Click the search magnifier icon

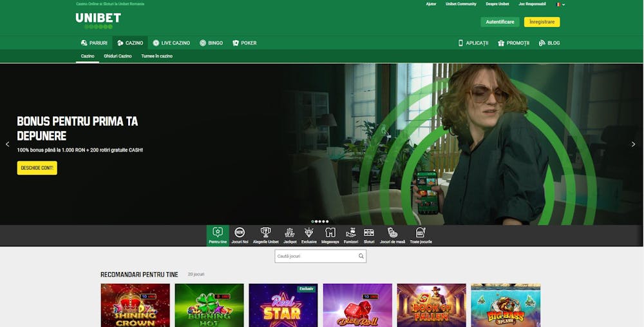click(361, 256)
